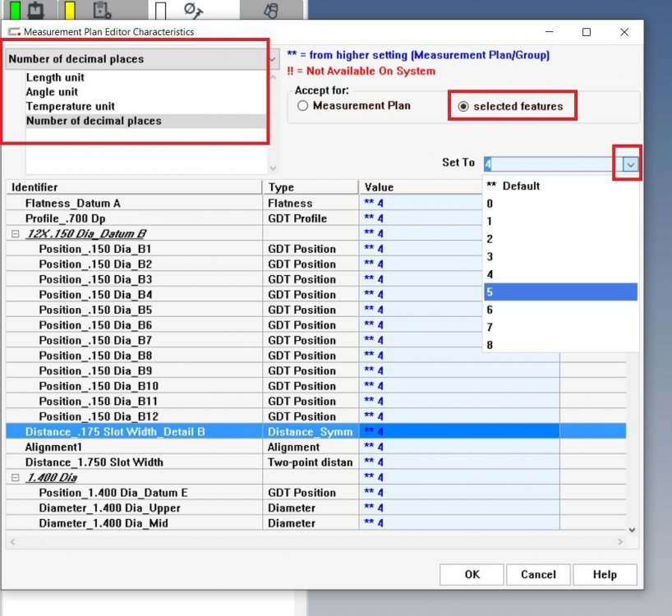Choose ** Default in the Set To list

coord(559,186)
